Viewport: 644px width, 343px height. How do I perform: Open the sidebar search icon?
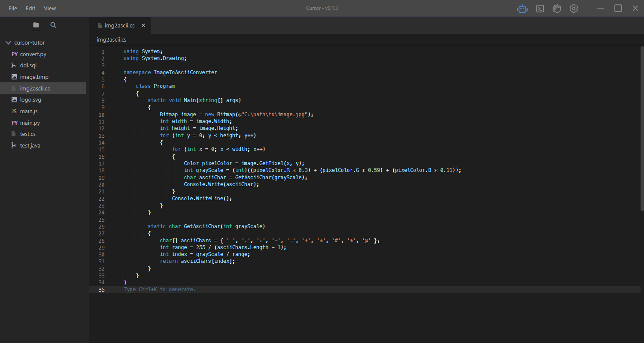[x=53, y=25]
